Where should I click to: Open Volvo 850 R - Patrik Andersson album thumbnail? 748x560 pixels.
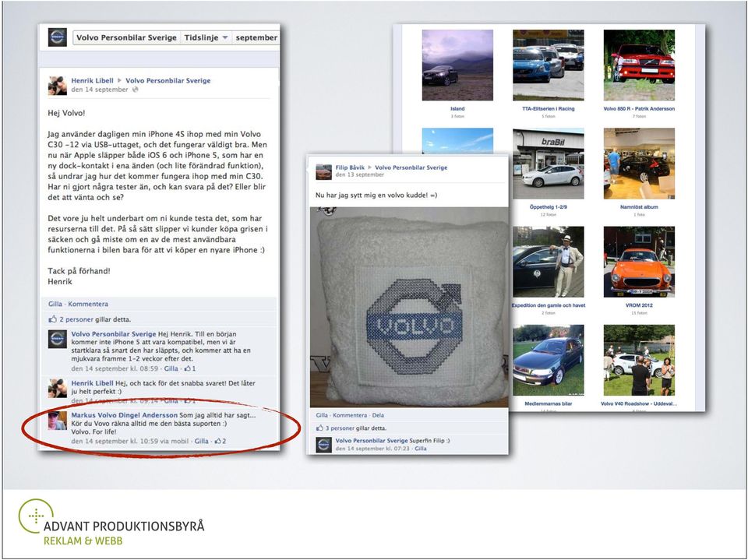(x=639, y=65)
